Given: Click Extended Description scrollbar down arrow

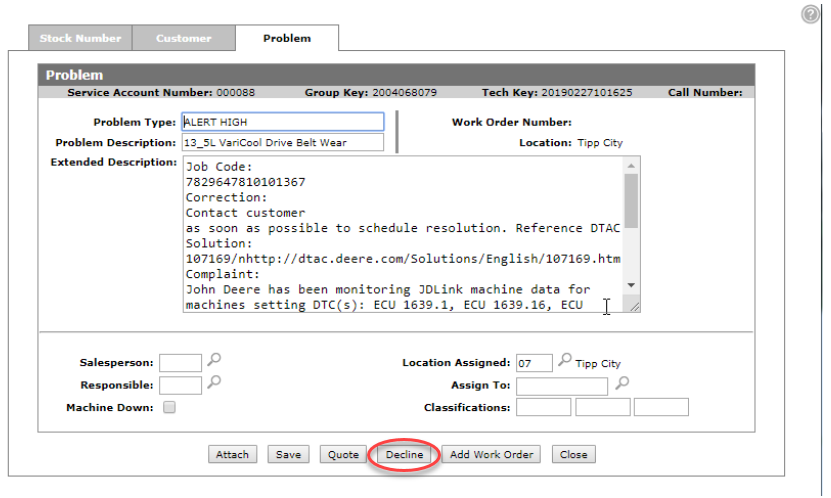Looking at the screenshot, I should pos(630,286).
